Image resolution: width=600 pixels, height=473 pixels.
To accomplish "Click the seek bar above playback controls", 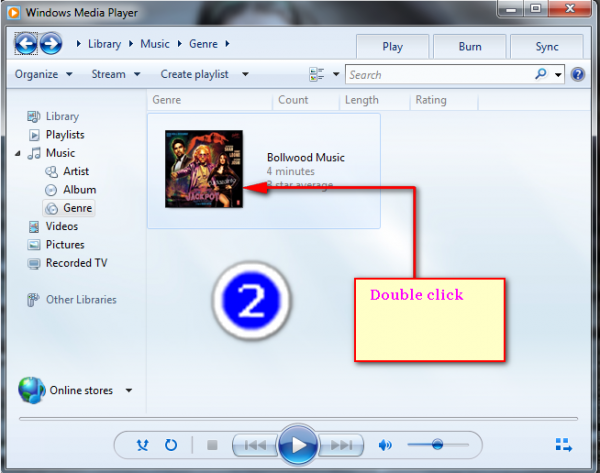I will [x=298, y=419].
